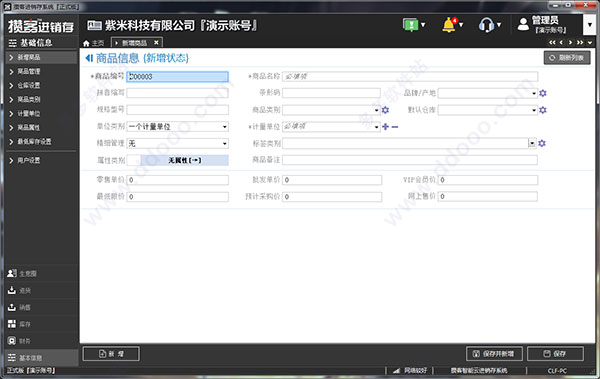Click the 保存并新增 button
This screenshot has width=600, height=379.
495,354
